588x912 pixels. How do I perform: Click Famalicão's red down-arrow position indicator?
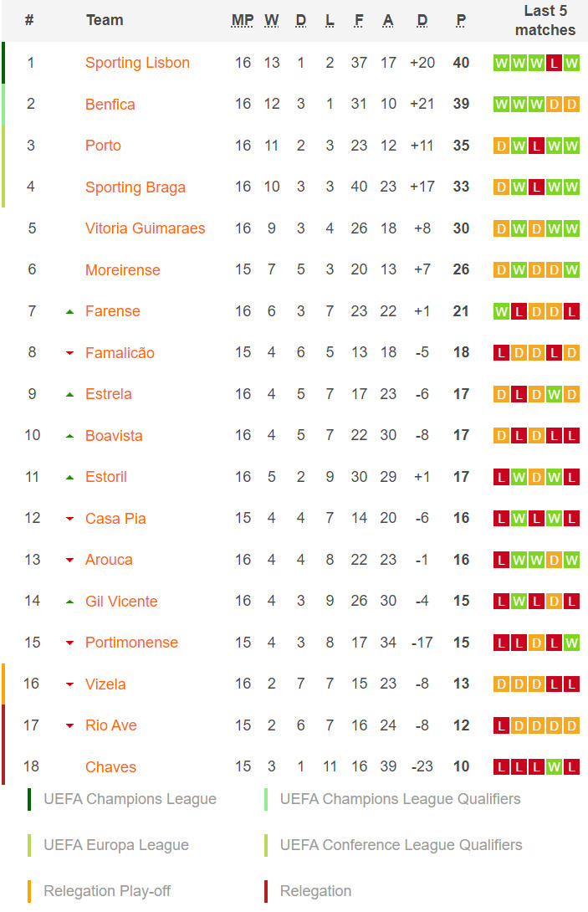[69, 353]
